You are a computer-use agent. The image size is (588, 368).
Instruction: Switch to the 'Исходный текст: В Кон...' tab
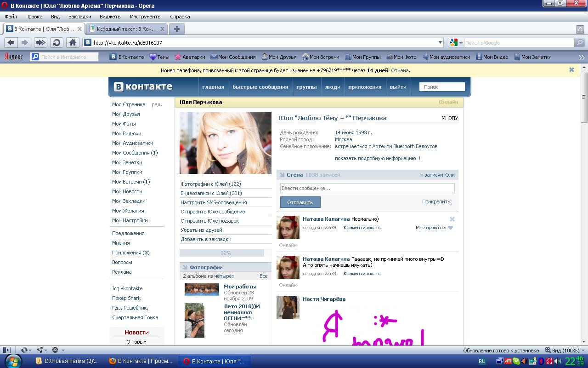pos(127,29)
